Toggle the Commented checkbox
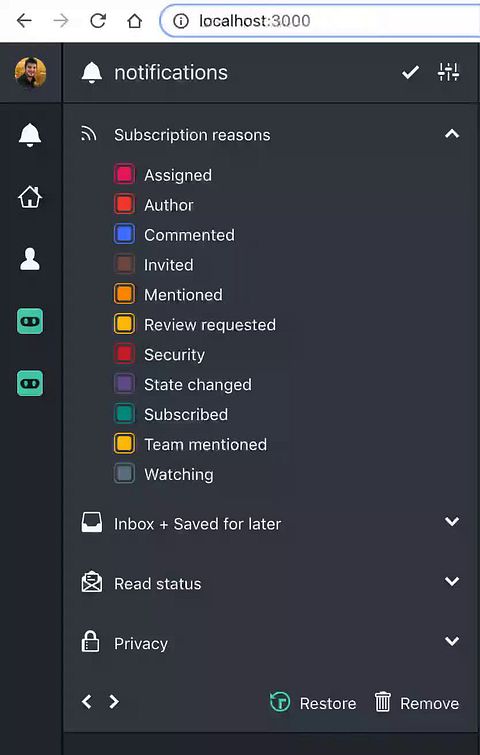This screenshot has width=480, height=755. point(124,234)
